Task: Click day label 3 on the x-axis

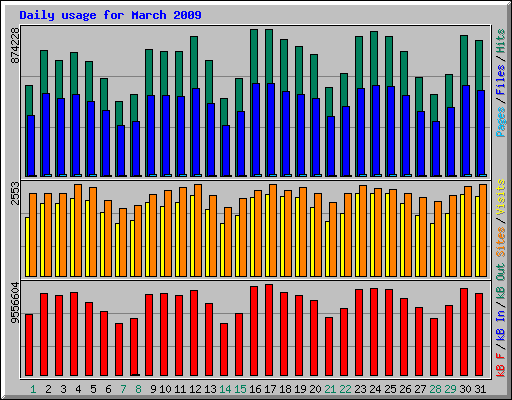Action: (63, 389)
